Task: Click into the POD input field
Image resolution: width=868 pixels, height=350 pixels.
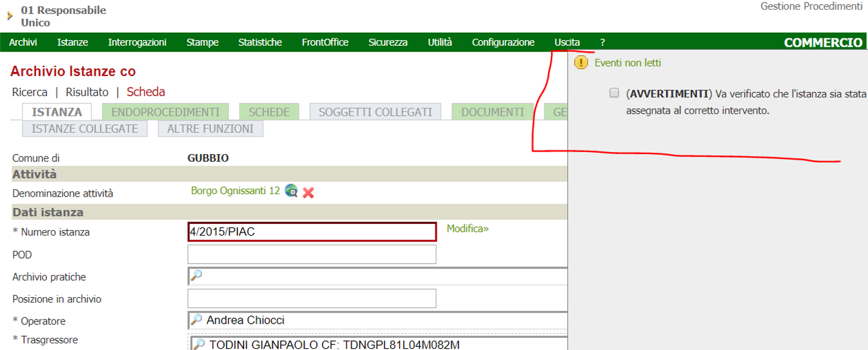Action: (312, 254)
